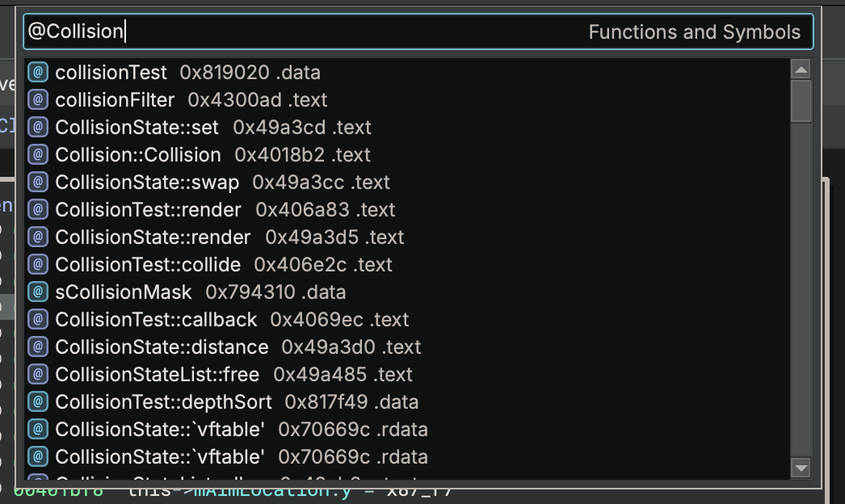Click the scrollbar down arrow
845x504 pixels.
click(801, 468)
